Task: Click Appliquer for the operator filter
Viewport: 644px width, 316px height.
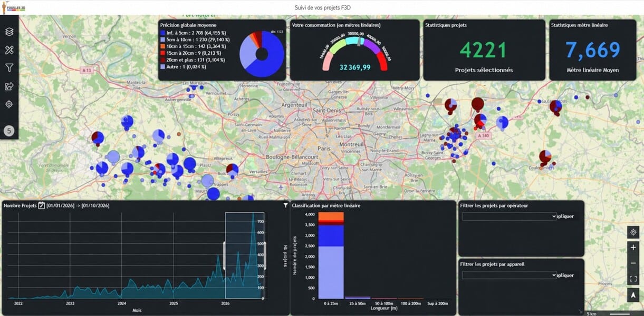Action: pyautogui.click(x=565, y=216)
